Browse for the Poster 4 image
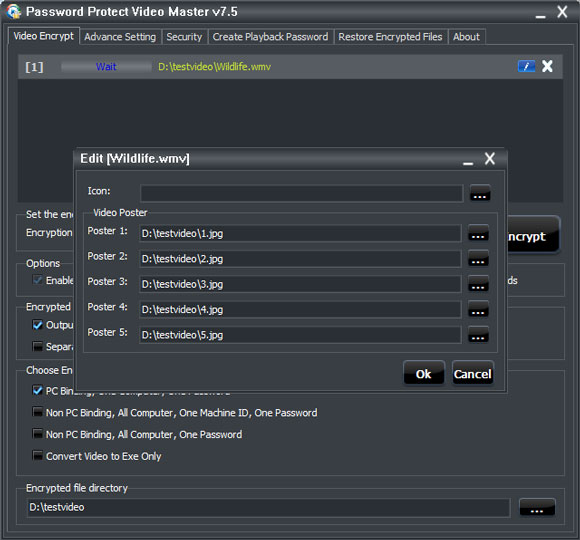The height and width of the screenshot is (540, 580). pos(478,309)
